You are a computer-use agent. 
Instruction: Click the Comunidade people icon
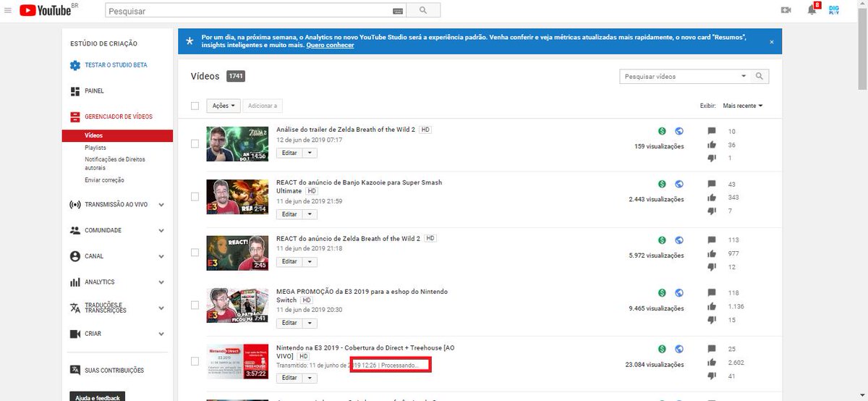(75, 230)
